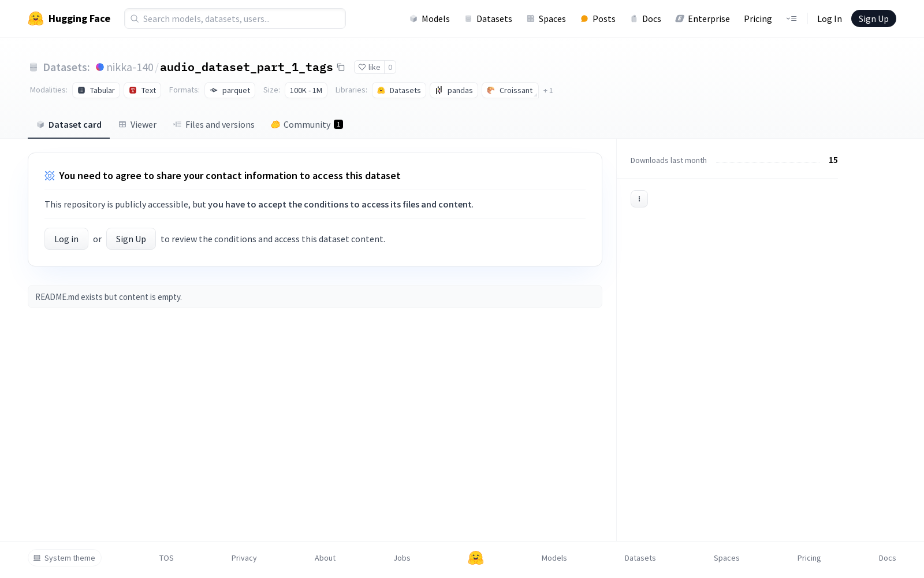
Task: Click the pandas library tag
Action: [454, 90]
